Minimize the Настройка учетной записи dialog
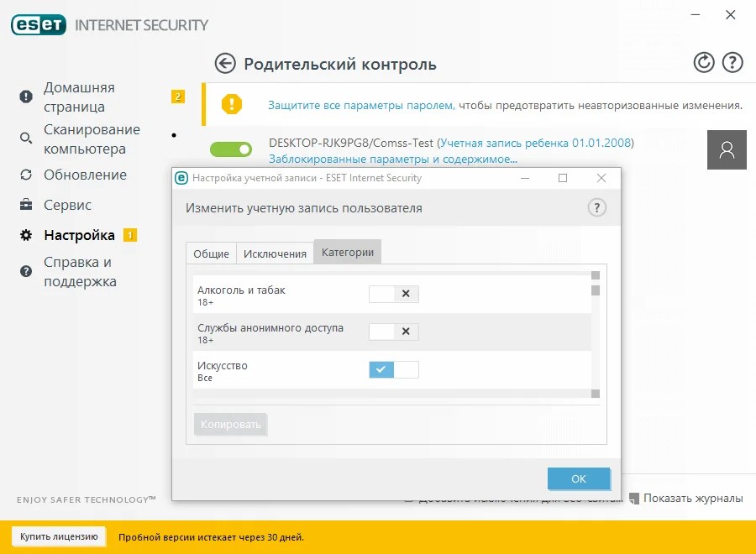Viewport: 756px width, 554px height. coord(525,178)
